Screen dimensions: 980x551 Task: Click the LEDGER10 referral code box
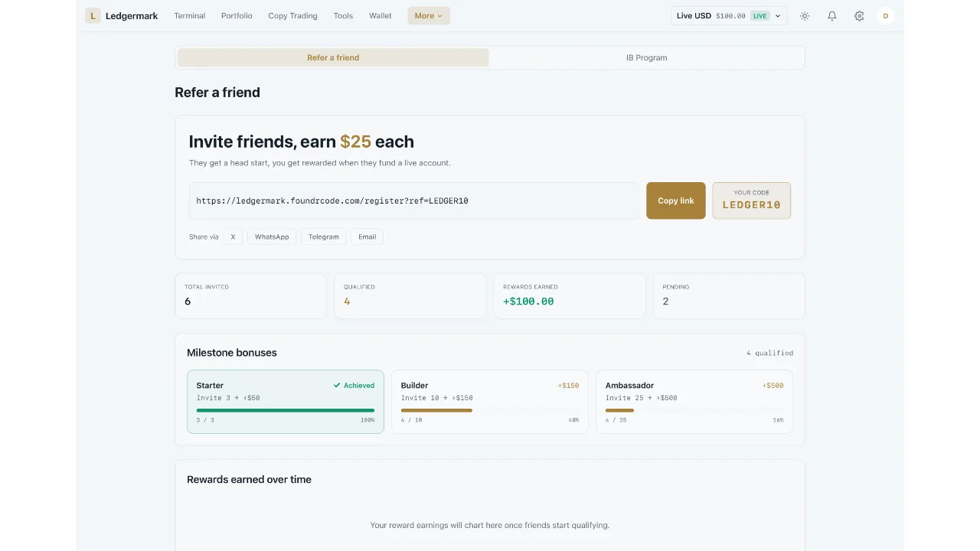click(x=752, y=201)
